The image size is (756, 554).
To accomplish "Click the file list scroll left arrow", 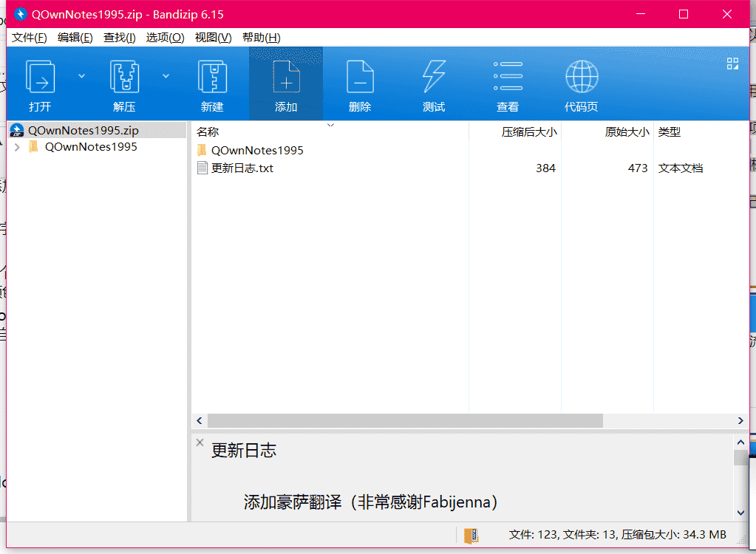I will pyautogui.click(x=200, y=420).
